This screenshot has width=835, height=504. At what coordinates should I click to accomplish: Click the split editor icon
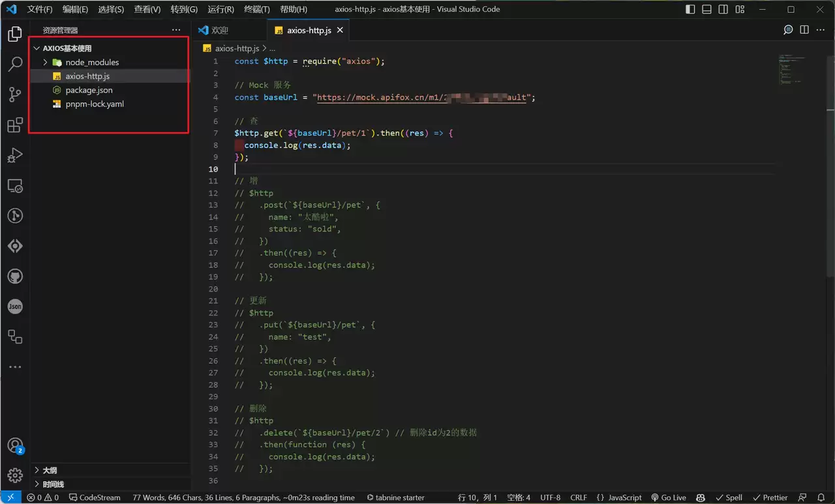pos(804,30)
